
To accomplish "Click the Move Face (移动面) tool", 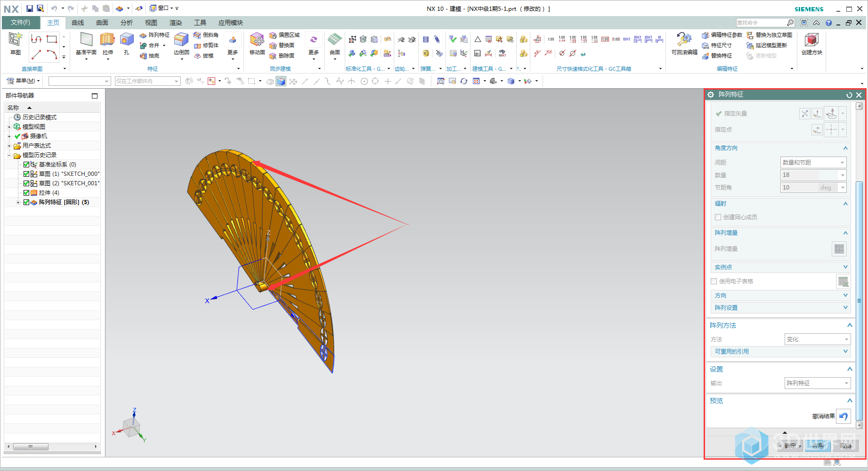I will 257,43.
